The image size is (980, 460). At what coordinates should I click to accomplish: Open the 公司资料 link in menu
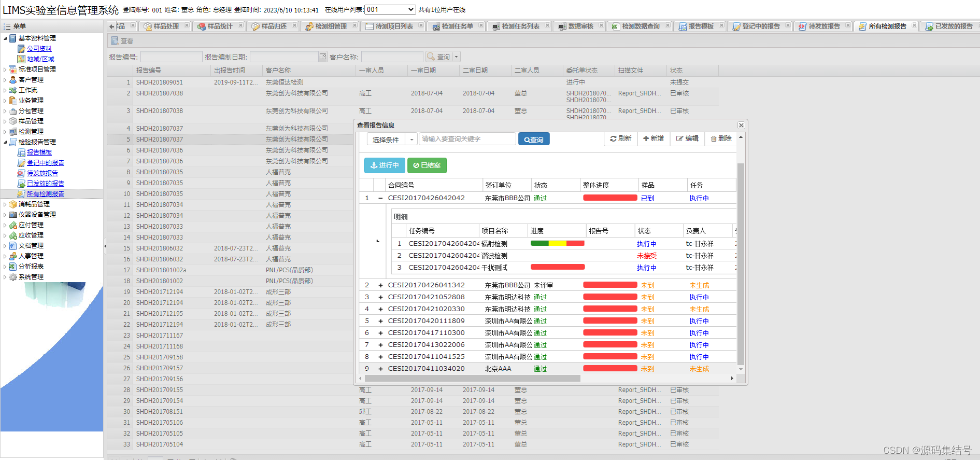point(39,49)
